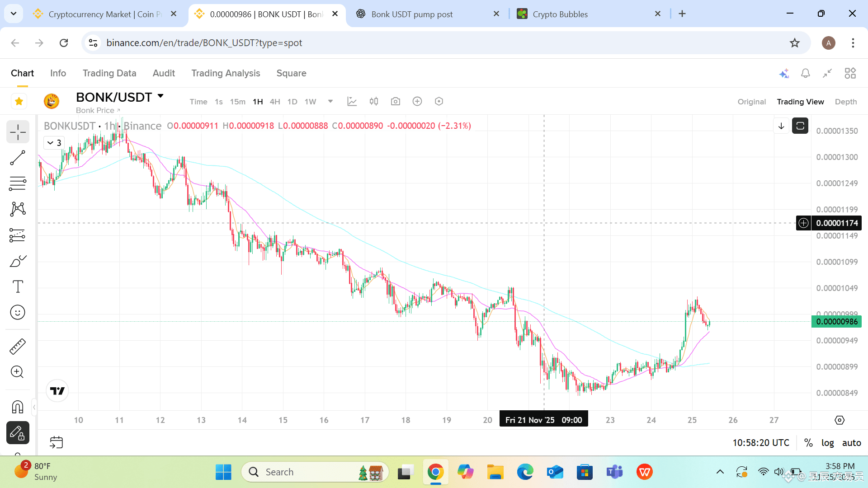This screenshot has height=488, width=868.
Task: Open the Audit tab
Action: click(x=164, y=73)
